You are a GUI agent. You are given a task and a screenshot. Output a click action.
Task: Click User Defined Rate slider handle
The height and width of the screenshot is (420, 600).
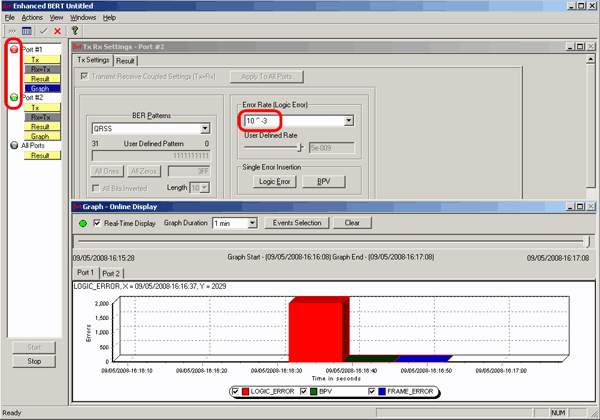tap(300, 147)
